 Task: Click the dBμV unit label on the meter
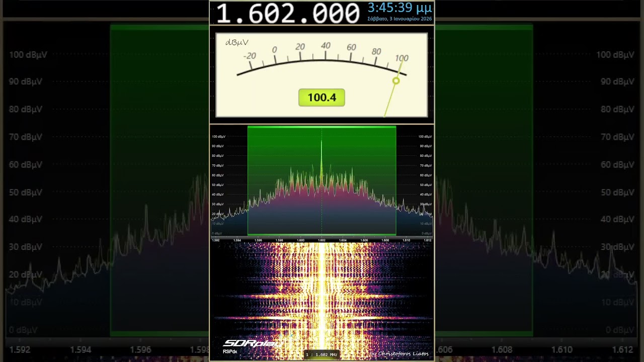236,43
